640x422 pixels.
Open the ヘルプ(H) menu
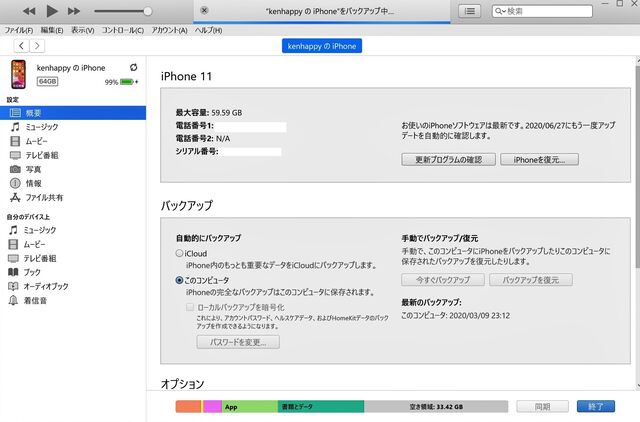pos(208,30)
